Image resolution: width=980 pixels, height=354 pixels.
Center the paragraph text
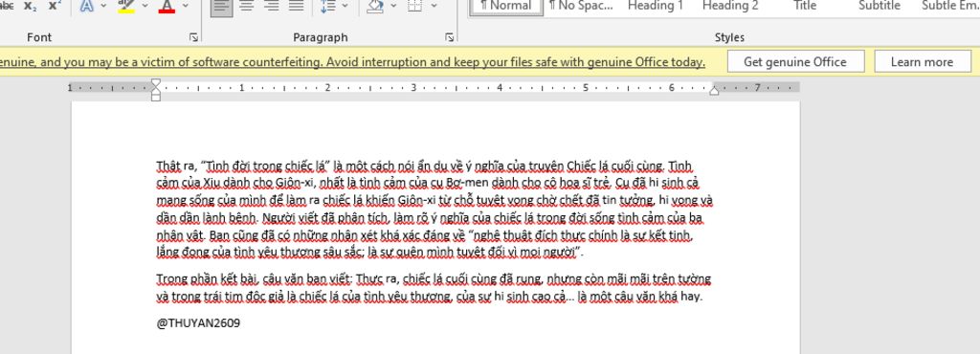click(247, 7)
